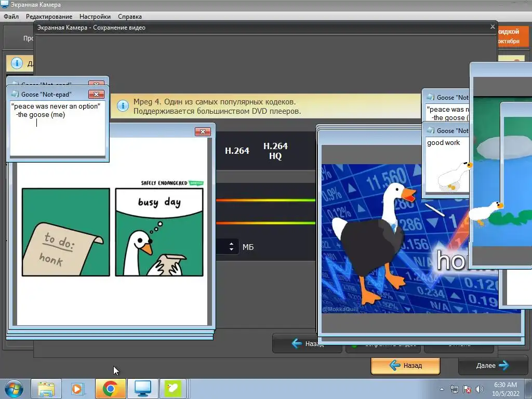The width and height of the screenshot is (532, 399).
Task: Click the Экранная Камера icon in the title bar
Action: click(4, 4)
